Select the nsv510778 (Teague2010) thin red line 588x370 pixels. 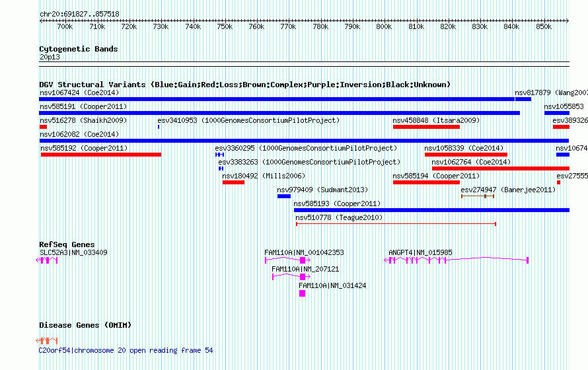pos(396,224)
